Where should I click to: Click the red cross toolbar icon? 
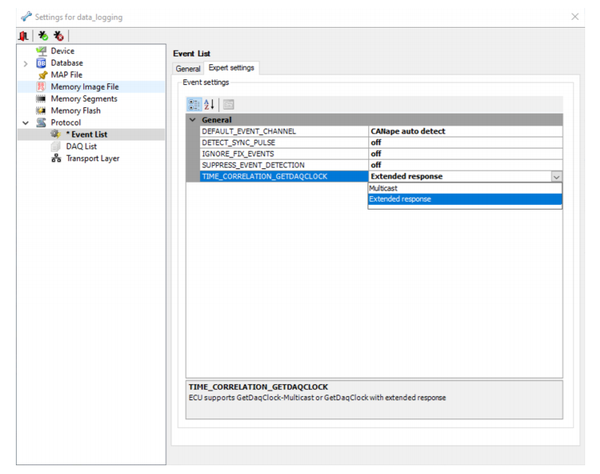pos(59,35)
